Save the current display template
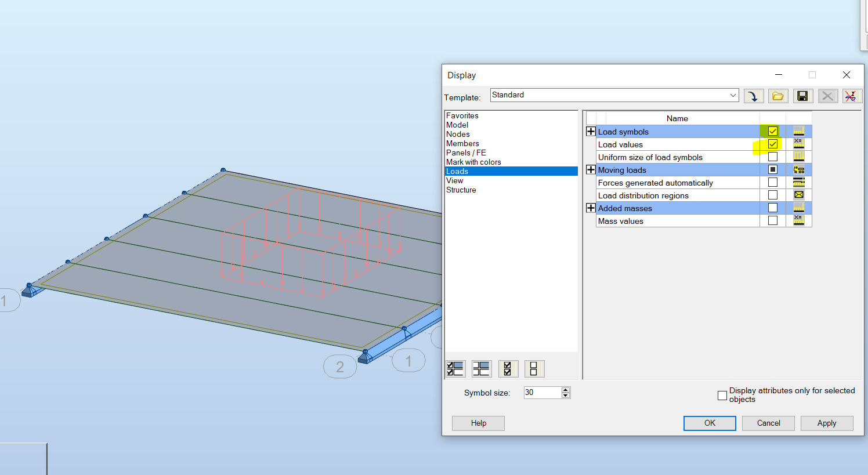The image size is (868, 475). [802, 96]
